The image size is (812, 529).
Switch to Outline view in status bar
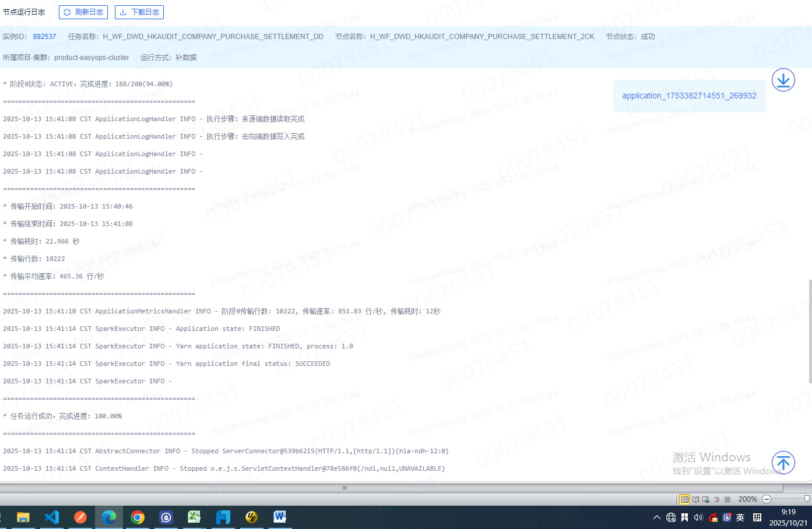716,499
